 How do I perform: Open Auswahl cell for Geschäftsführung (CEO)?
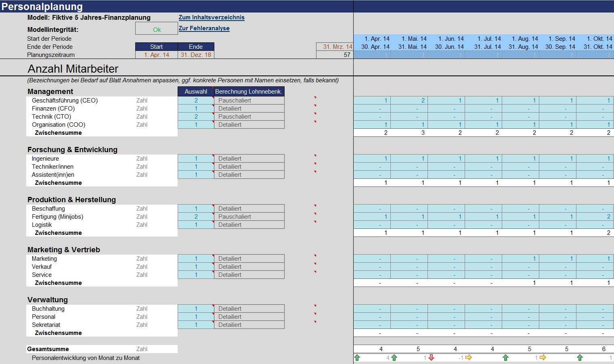tap(196, 100)
